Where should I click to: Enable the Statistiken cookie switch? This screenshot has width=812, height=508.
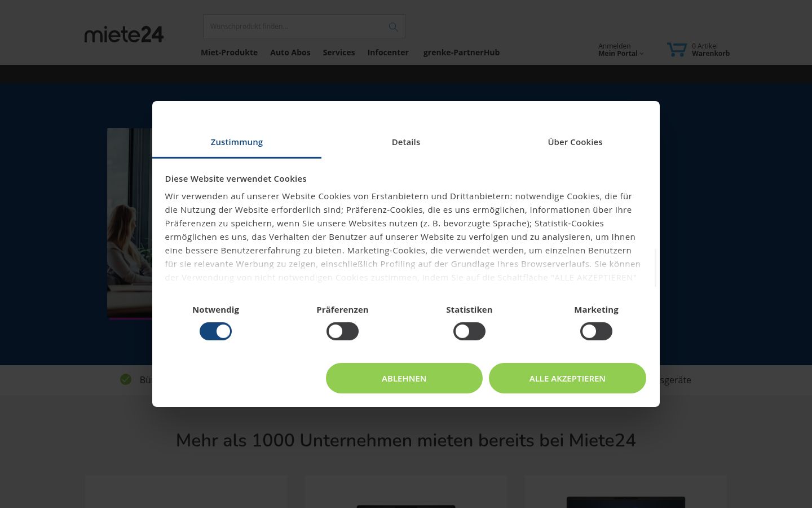(x=469, y=331)
